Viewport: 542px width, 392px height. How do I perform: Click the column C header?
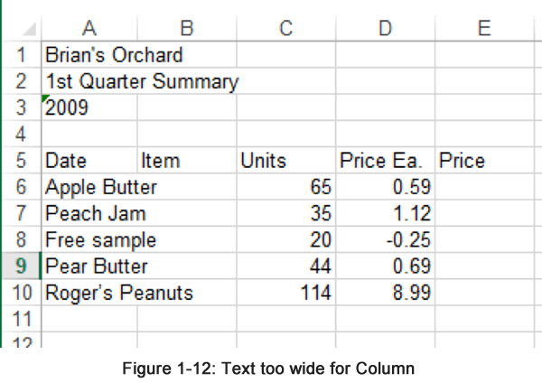pyautogui.click(x=285, y=29)
